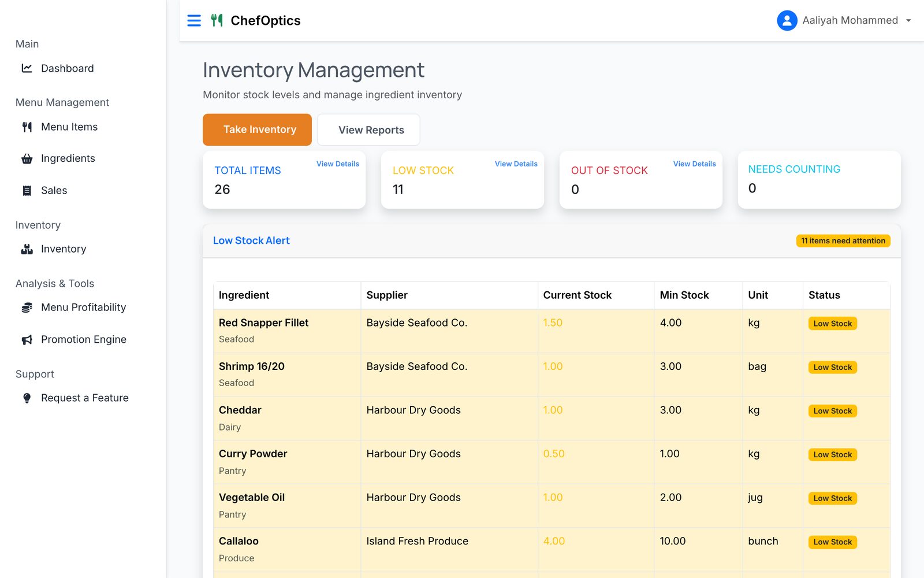Navigate to Sales
This screenshot has height=578, width=924.
[x=54, y=191]
